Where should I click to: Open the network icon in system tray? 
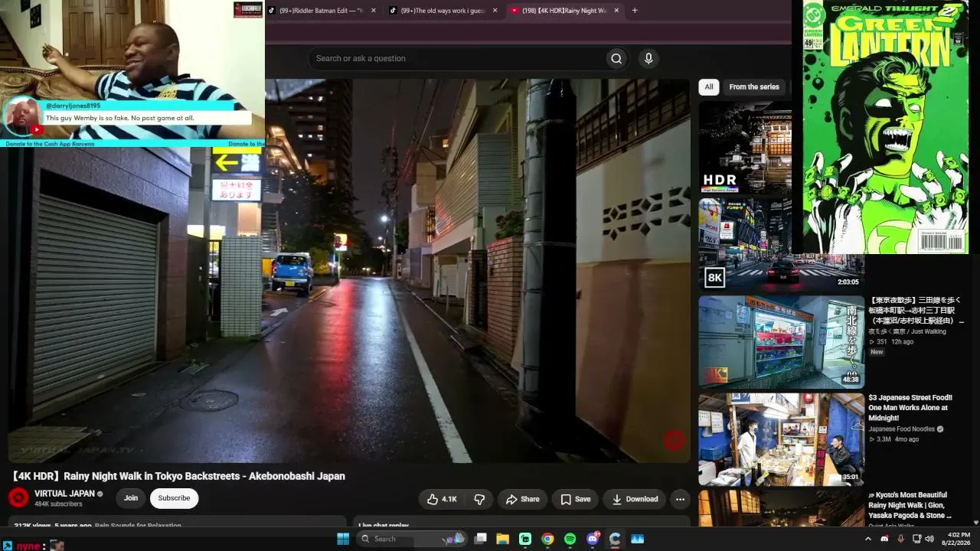coord(916,539)
